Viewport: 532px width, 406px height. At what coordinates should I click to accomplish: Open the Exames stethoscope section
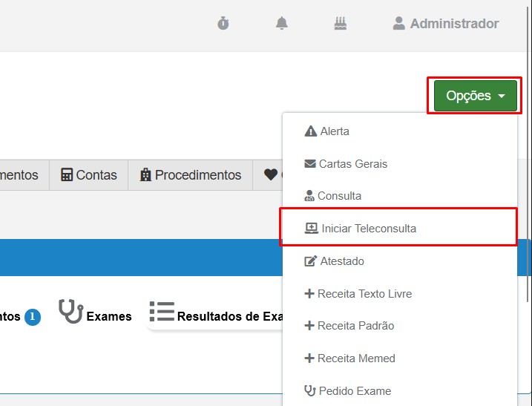click(95, 315)
